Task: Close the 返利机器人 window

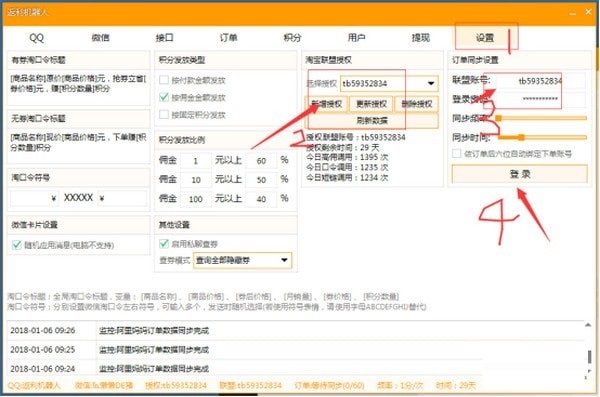Action: [x=589, y=12]
